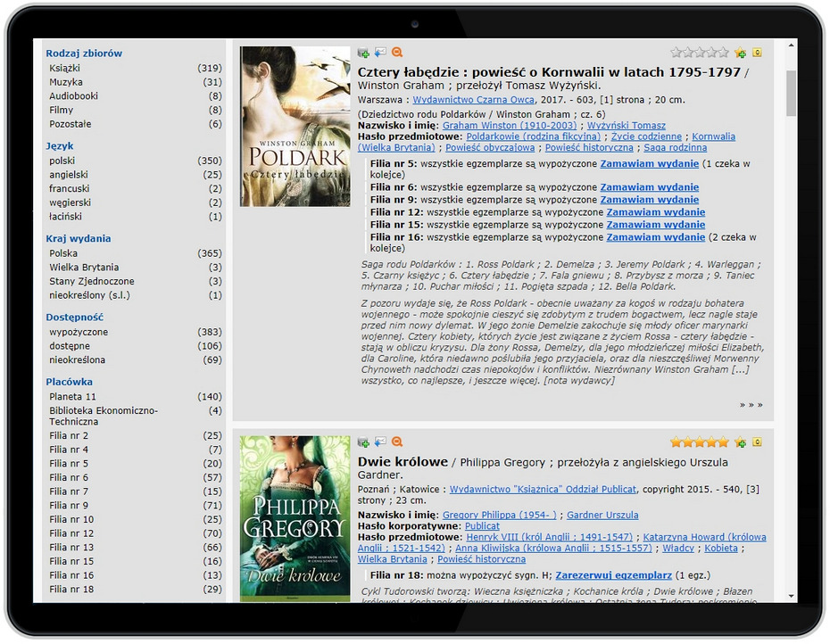Image resolution: width=830 pixels, height=644 pixels.
Task: Click the send message icon above Cztery łabędzie
Action: tap(380, 54)
